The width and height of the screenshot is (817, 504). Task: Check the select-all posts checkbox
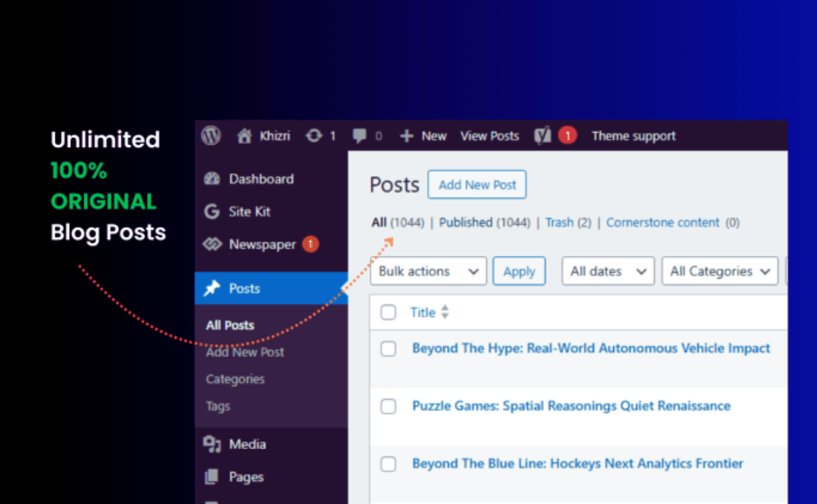coord(388,312)
